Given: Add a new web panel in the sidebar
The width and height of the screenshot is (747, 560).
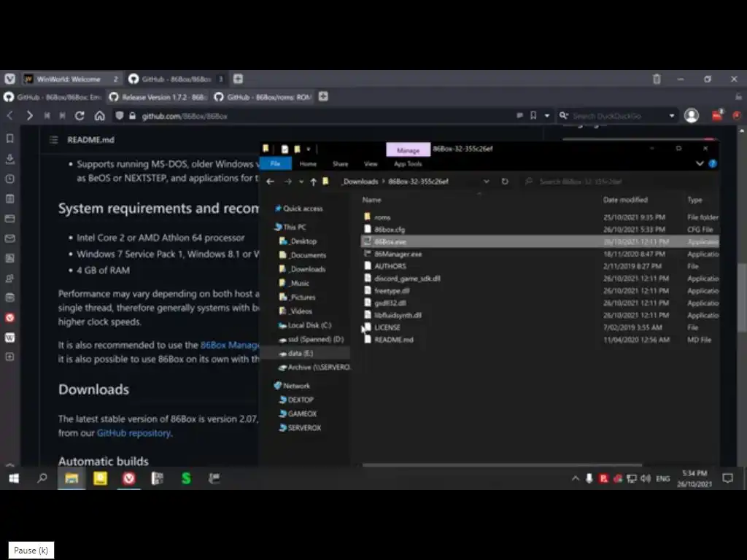Looking at the screenshot, I should pos(9,357).
